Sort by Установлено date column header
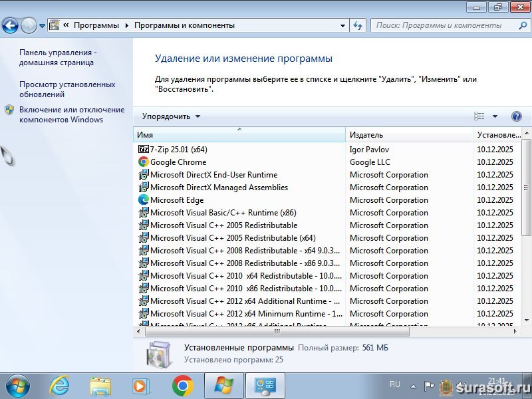532x399 pixels. click(498, 135)
